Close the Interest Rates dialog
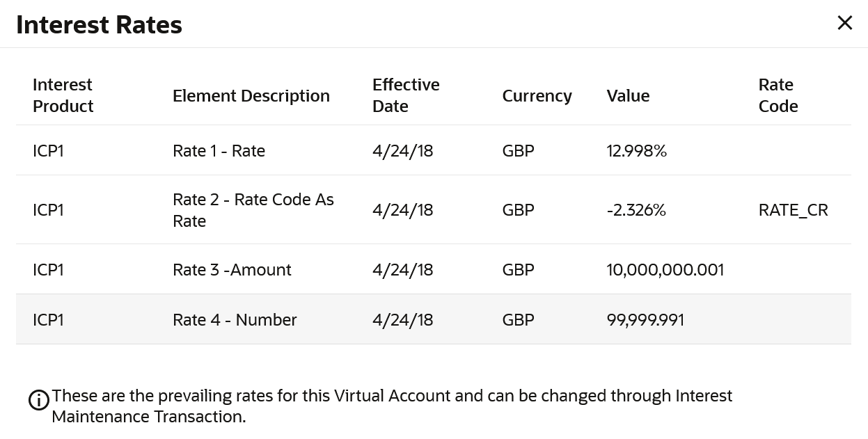 (844, 23)
